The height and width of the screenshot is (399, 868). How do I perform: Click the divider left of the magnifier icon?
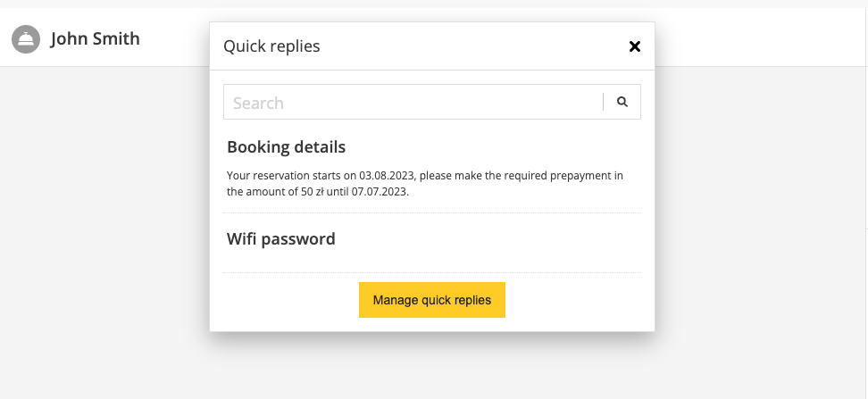click(604, 102)
